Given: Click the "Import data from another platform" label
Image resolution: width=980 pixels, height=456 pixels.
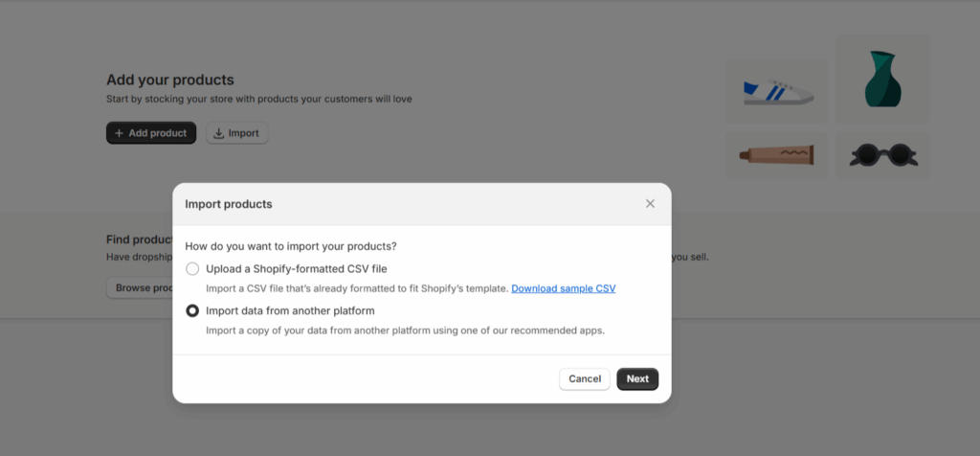Looking at the screenshot, I should 290,310.
